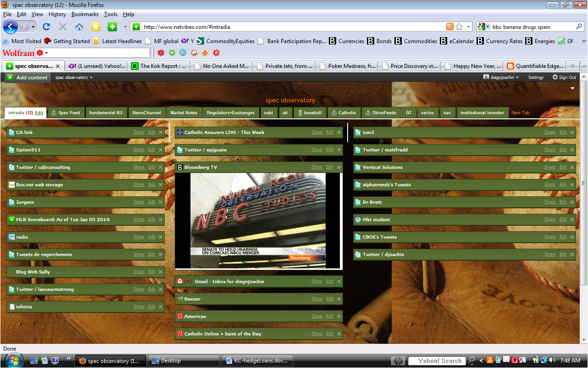Click the magnifier icon in the search box
Image resolution: width=588 pixels, height=368 pixels.
(579, 27)
